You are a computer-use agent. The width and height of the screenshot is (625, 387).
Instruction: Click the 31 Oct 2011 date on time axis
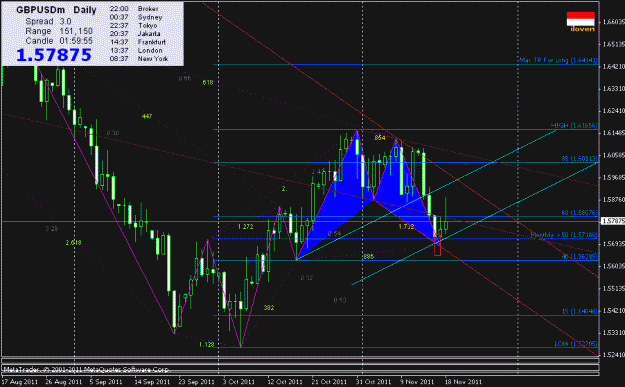pos(373,382)
